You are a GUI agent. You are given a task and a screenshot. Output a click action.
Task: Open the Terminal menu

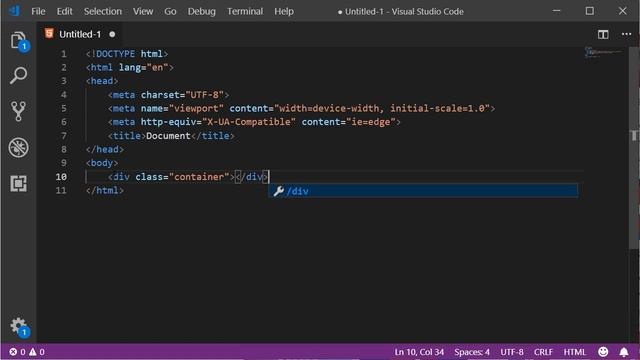(245, 11)
